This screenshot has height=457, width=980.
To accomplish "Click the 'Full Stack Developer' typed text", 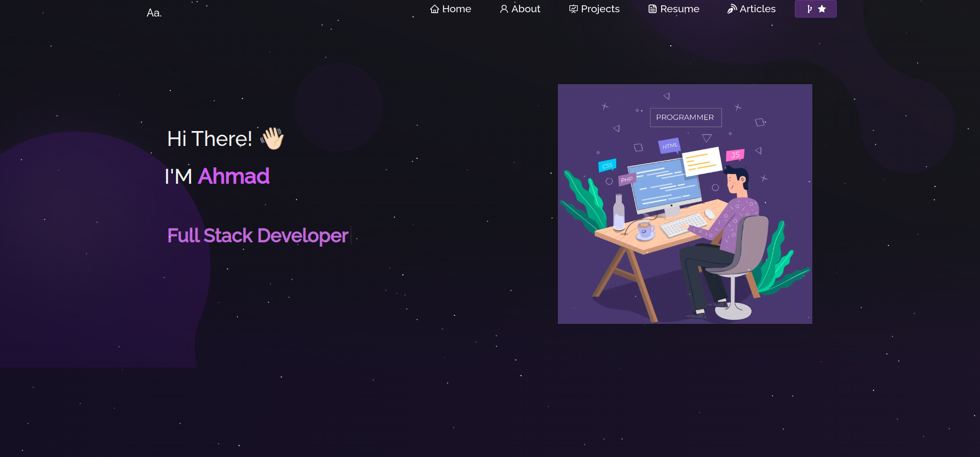I will point(258,235).
